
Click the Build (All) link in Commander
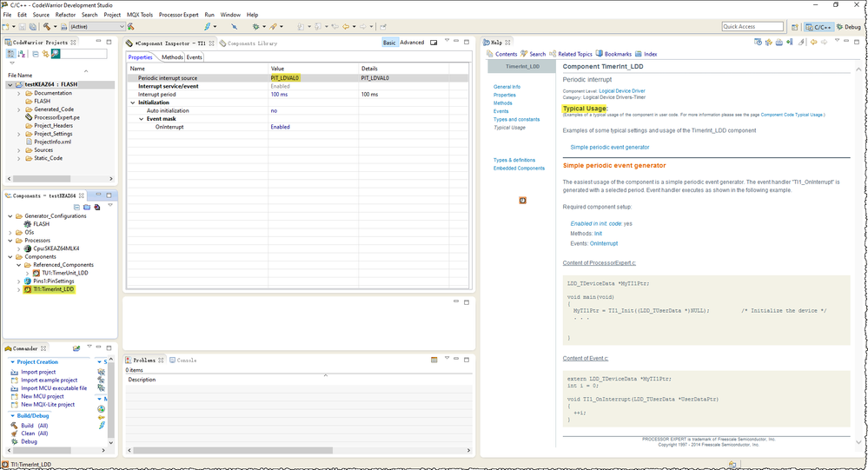35,426
